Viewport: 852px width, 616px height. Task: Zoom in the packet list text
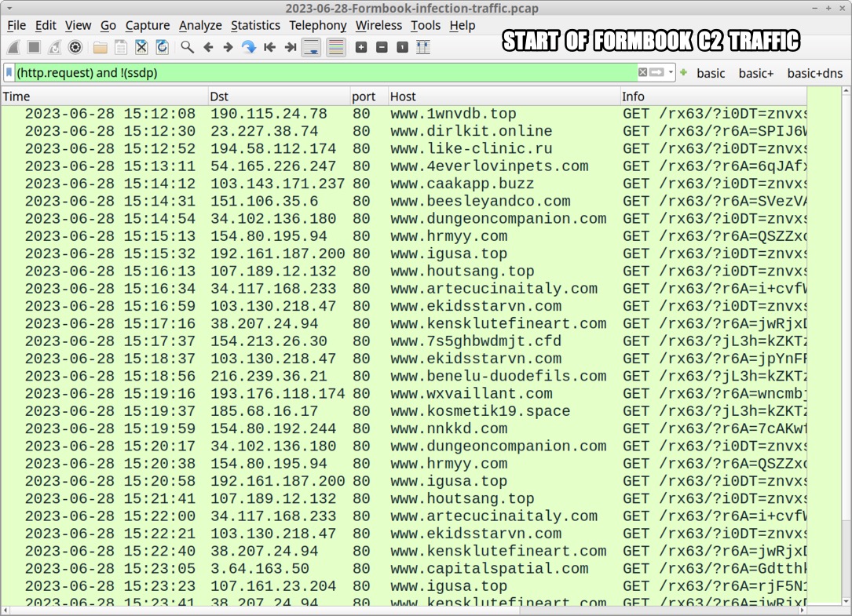click(x=360, y=47)
